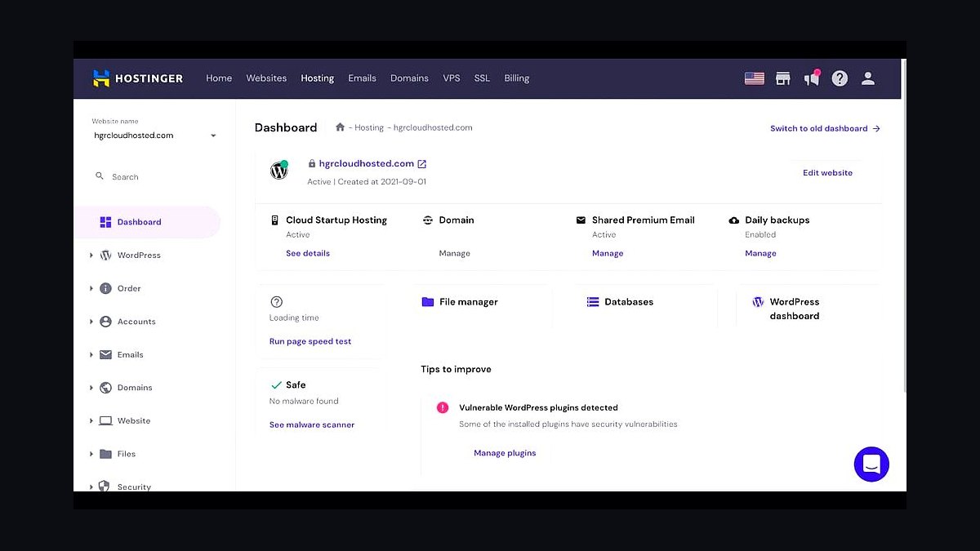Open the hgrcloudhosted.com site link
The width and height of the screenshot is (980, 551).
(366, 164)
